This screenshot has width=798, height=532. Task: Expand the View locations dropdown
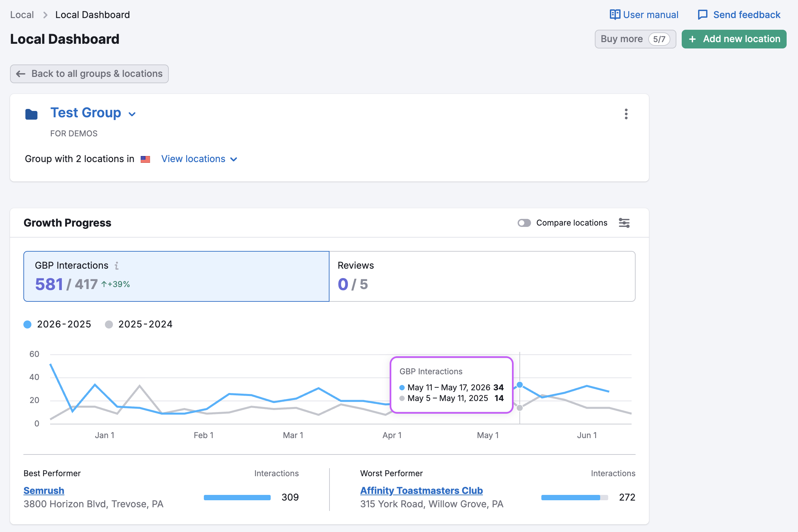tap(199, 159)
